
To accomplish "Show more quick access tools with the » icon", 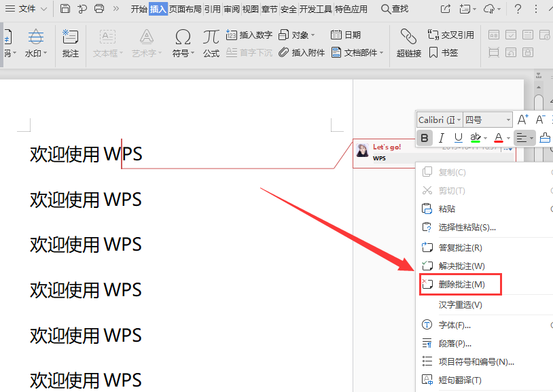I will tap(115, 8).
